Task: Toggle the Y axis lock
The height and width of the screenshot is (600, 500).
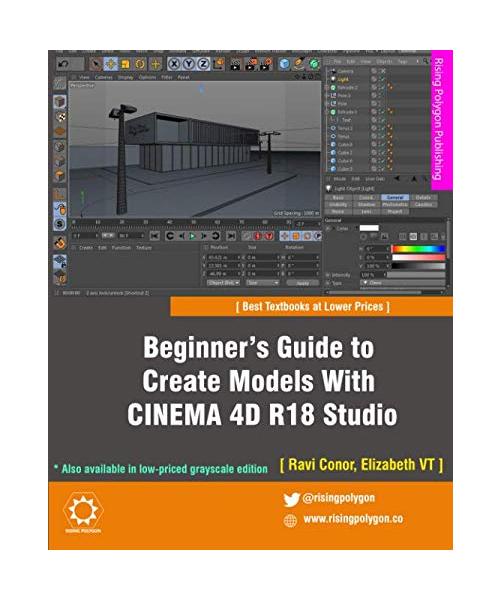Action: (x=189, y=64)
